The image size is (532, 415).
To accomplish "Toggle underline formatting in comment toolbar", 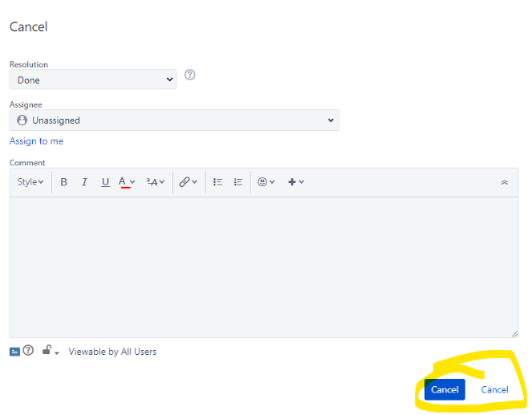I will (106, 182).
